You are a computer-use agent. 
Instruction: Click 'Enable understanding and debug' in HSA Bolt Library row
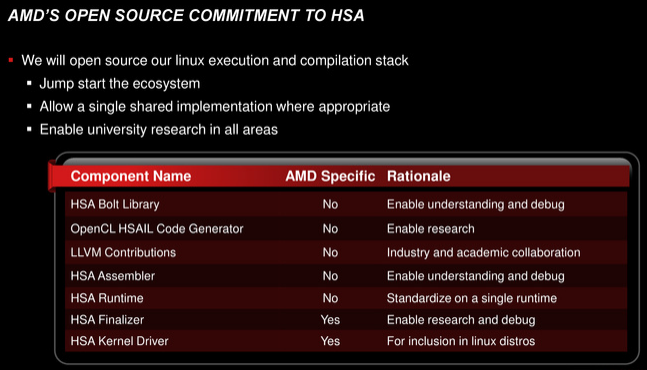[x=475, y=205]
